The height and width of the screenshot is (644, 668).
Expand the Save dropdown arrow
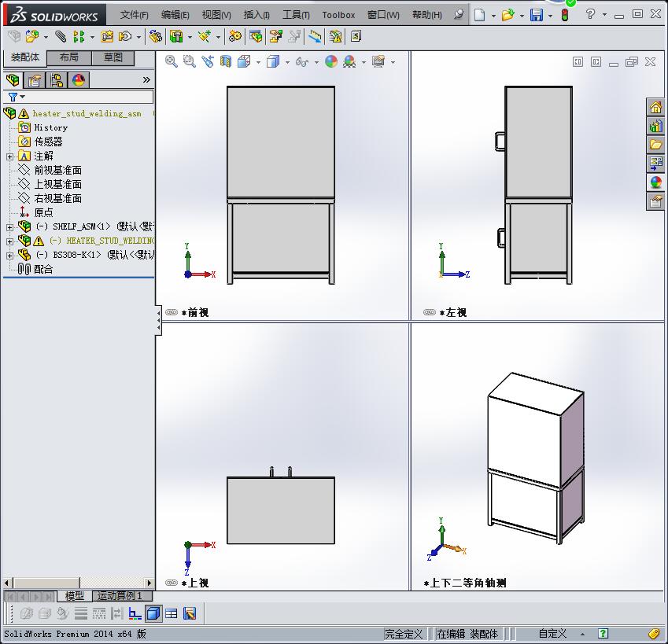[550, 16]
